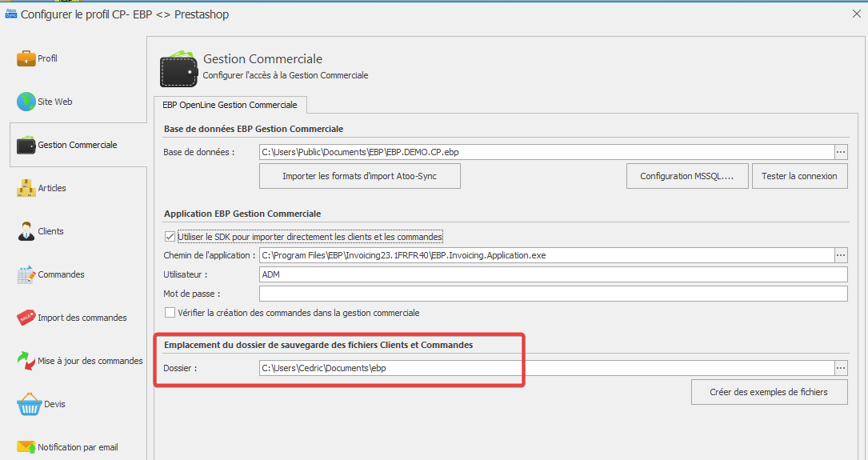
Task: Switch to EBP OpenLine Gestion Commerciale tab
Action: [x=230, y=105]
